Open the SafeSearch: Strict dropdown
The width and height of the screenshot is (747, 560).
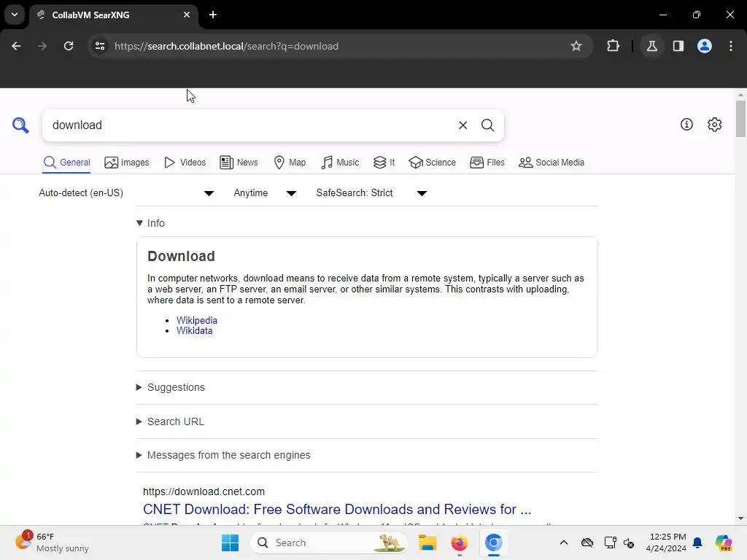pyautogui.click(x=371, y=192)
